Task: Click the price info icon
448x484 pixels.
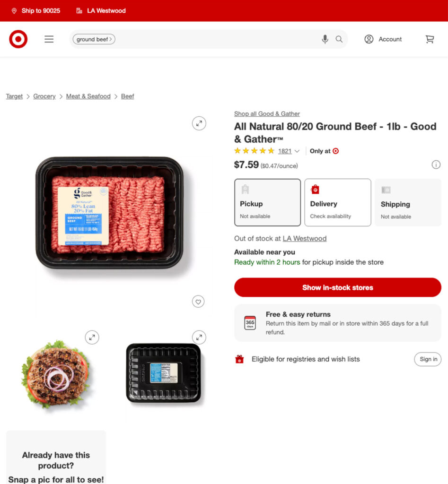Action: click(x=436, y=165)
